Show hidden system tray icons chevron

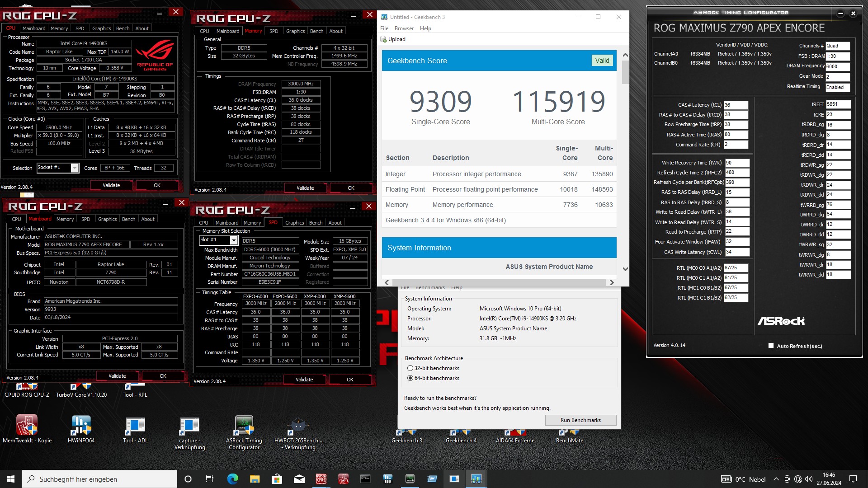click(776, 479)
